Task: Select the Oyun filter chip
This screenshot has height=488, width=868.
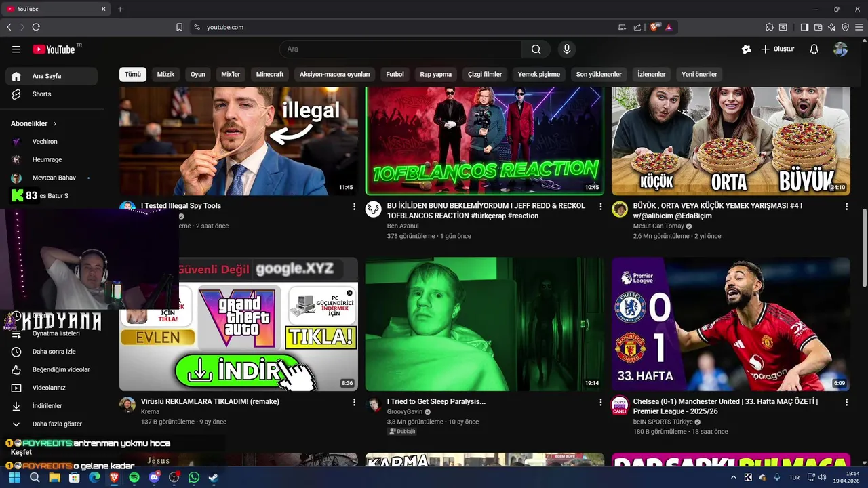Action: (x=198, y=74)
